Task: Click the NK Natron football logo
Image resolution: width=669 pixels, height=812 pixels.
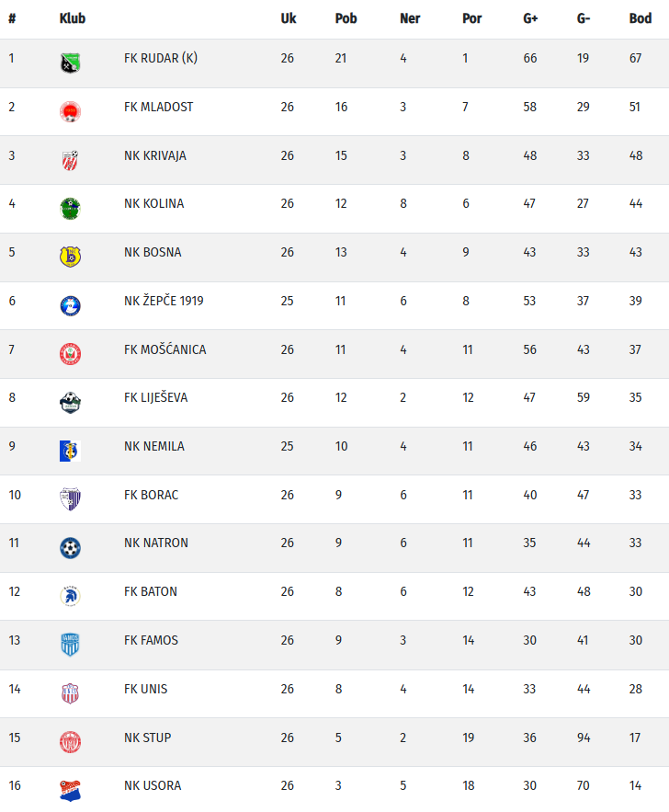Action: [x=70, y=547]
